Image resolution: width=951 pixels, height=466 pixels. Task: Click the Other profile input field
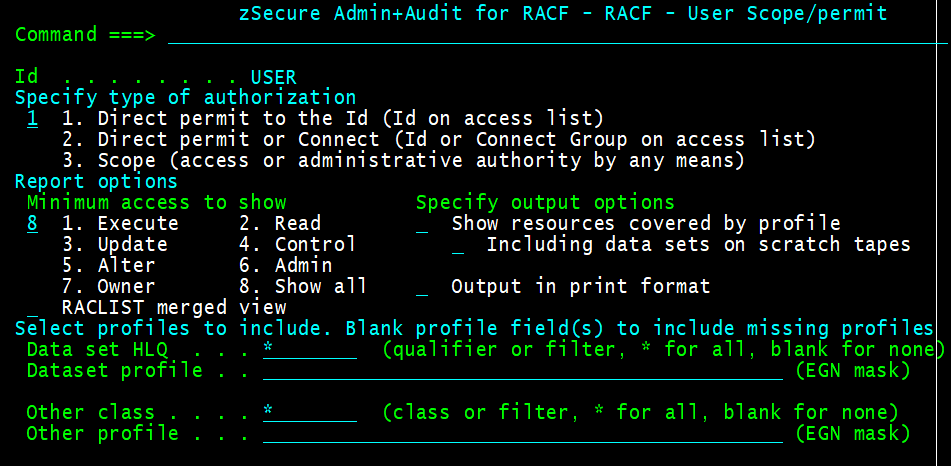pyautogui.click(x=523, y=434)
